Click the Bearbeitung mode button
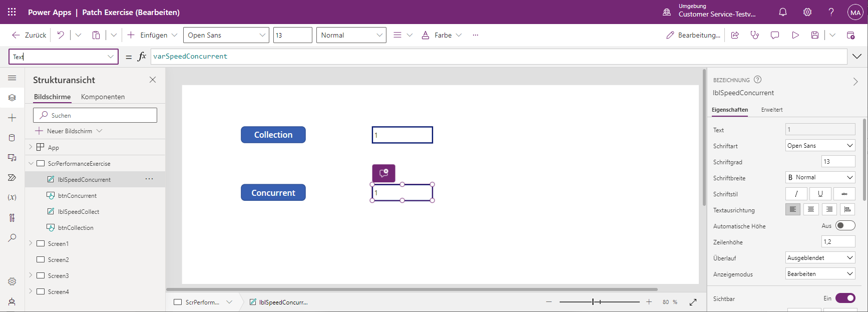 (x=693, y=35)
